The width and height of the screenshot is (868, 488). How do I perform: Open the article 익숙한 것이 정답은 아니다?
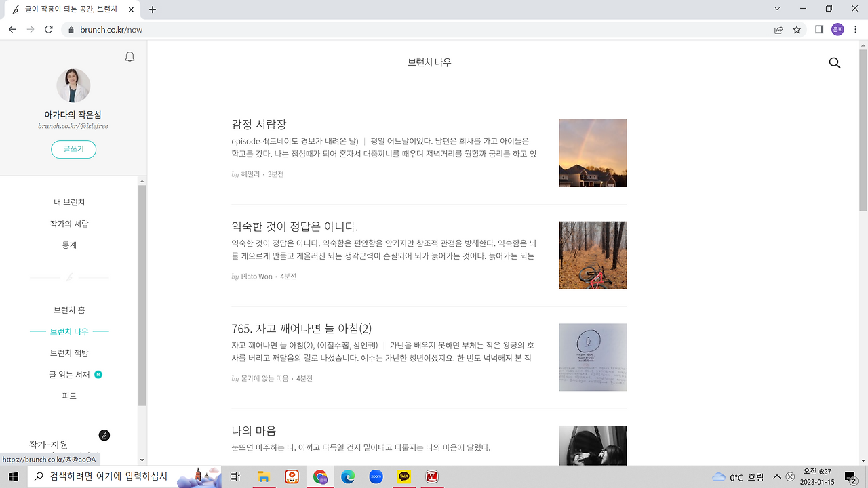(295, 226)
